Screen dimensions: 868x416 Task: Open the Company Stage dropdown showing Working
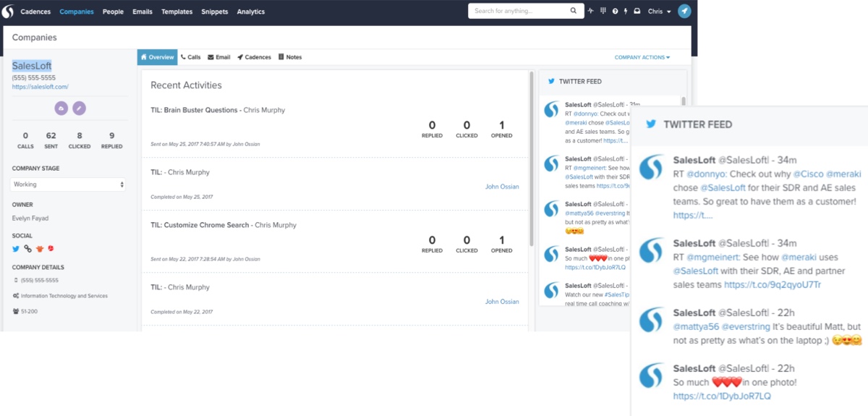[x=69, y=184]
